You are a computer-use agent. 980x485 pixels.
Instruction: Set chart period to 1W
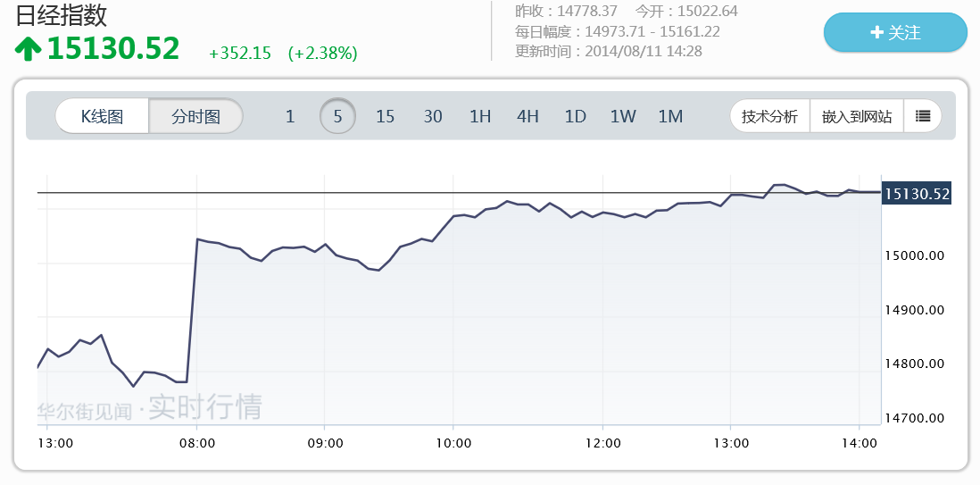click(x=623, y=116)
